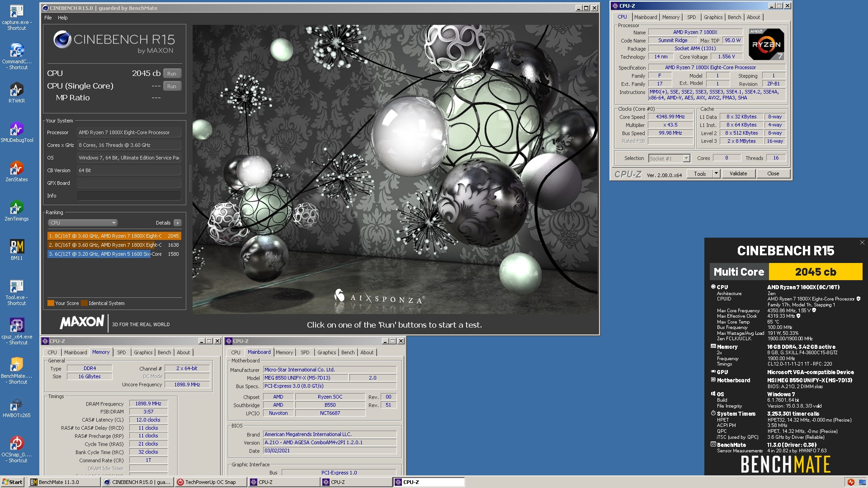Launch HWBOTx265 desktop icon
Image resolution: width=868 pixels, height=488 pixels.
pyautogui.click(x=17, y=408)
